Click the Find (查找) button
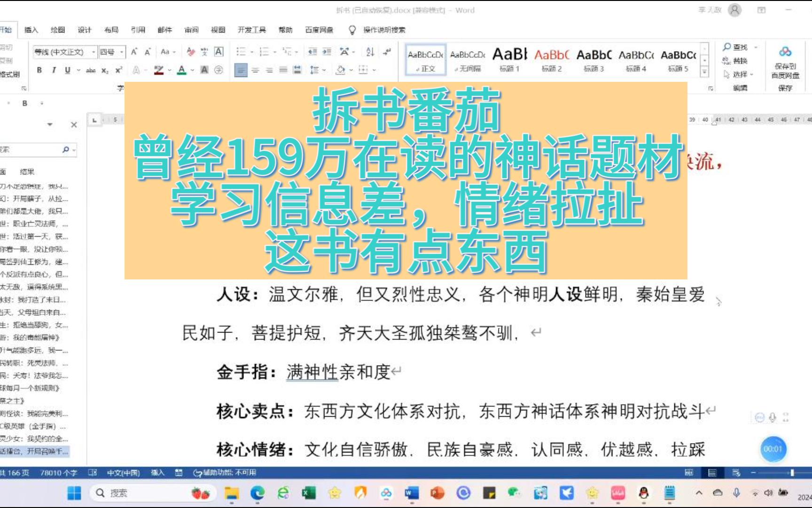This screenshot has height=508, width=812. pos(735,47)
